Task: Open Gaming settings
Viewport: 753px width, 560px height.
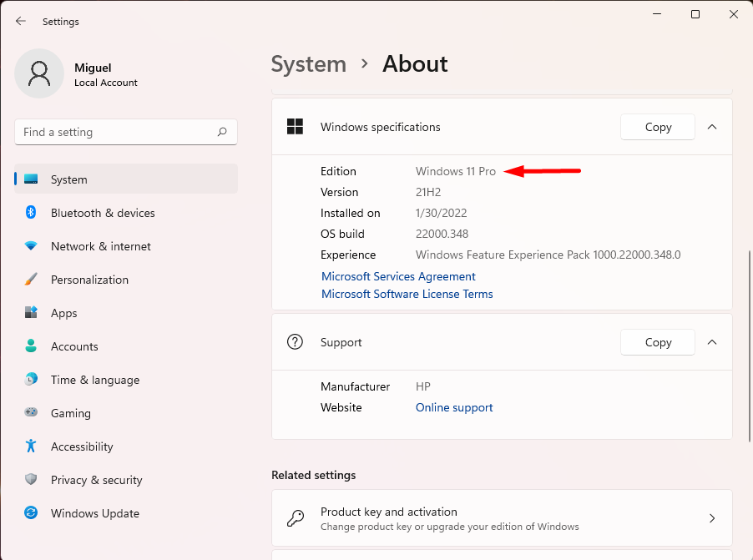Action: pyautogui.click(x=70, y=413)
